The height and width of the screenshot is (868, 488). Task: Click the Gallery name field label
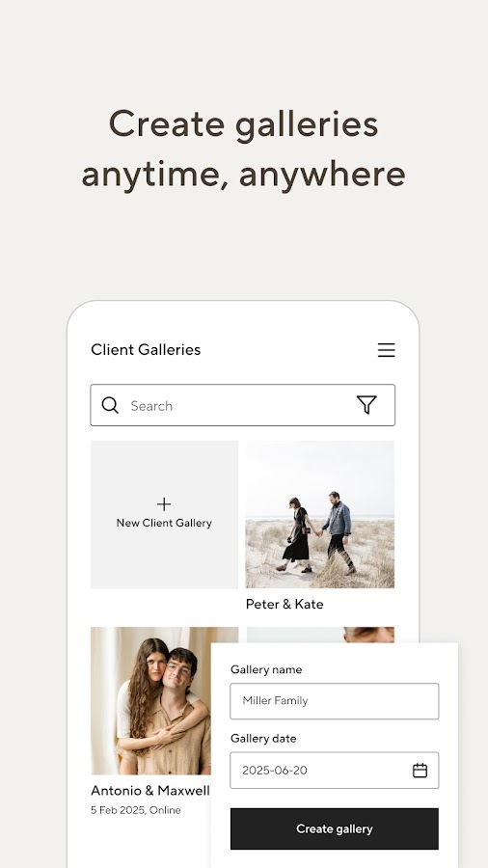click(266, 669)
